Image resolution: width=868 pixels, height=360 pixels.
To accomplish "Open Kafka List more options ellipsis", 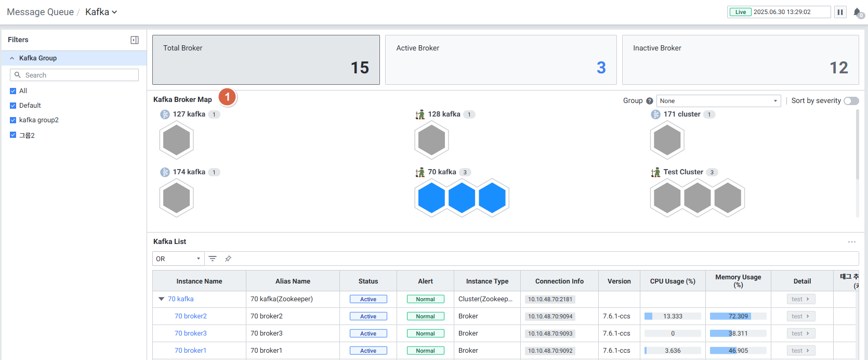I will tap(851, 242).
